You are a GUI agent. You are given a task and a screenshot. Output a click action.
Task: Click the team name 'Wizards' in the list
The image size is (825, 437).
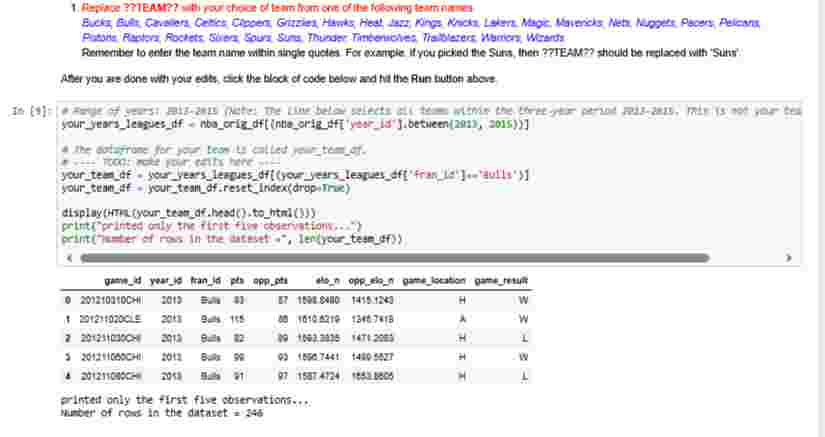pos(545,37)
